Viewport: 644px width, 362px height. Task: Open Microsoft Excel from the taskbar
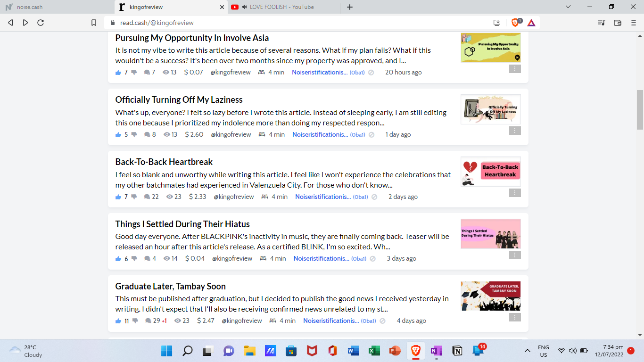pyautogui.click(x=374, y=351)
